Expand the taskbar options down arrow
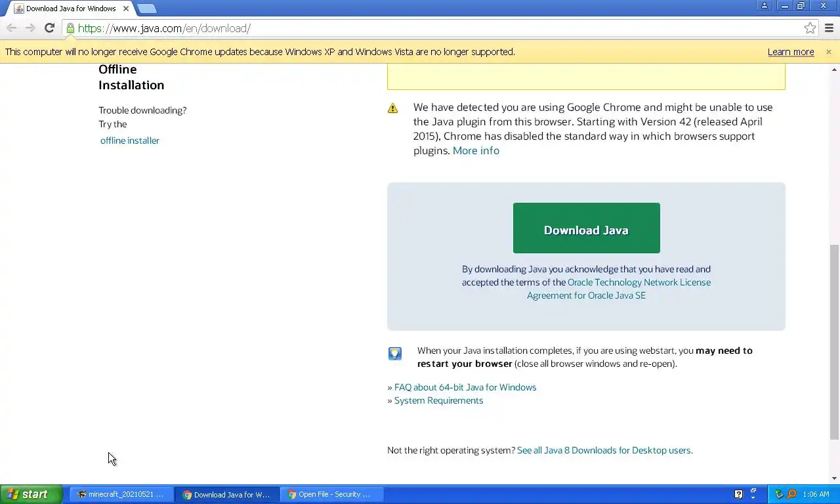This screenshot has width=840, height=504. tap(753, 499)
